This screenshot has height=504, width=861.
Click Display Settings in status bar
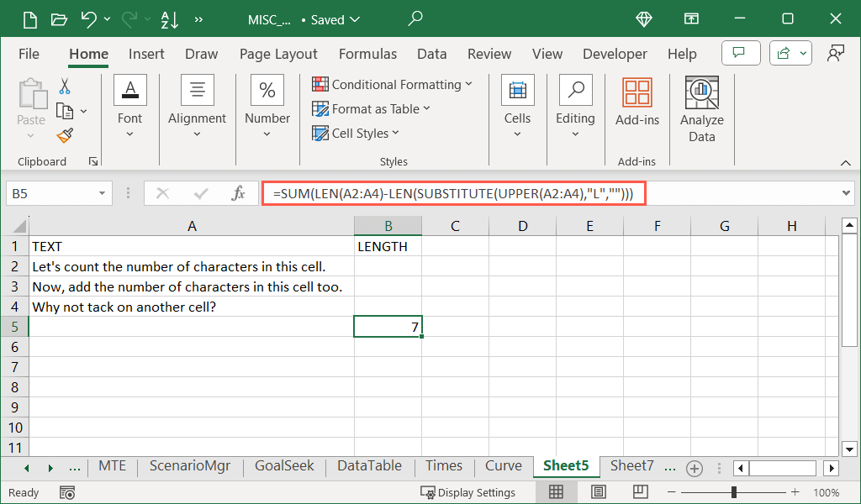tap(468, 492)
